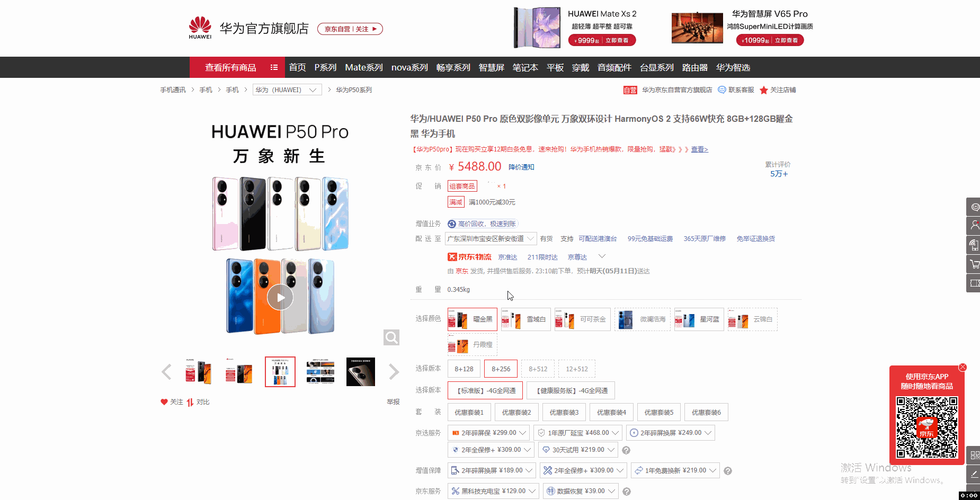Open nova系列 navigation tab

[409, 67]
